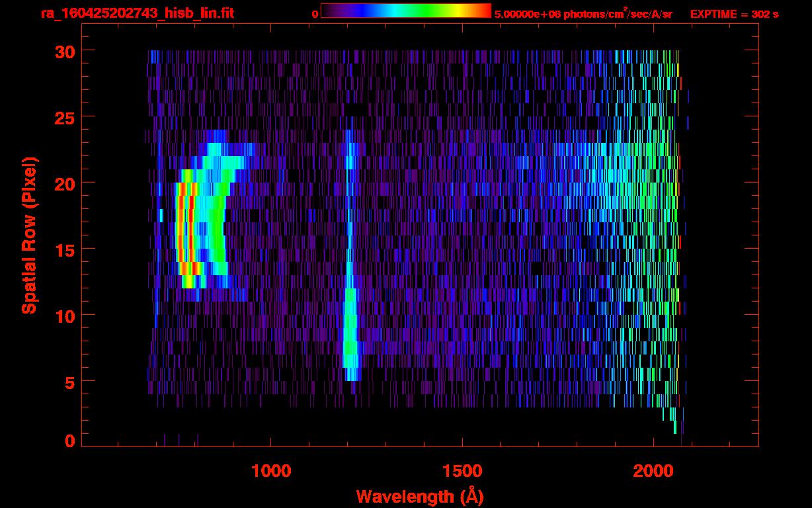Click the red end of the color bar

[x=485, y=11]
